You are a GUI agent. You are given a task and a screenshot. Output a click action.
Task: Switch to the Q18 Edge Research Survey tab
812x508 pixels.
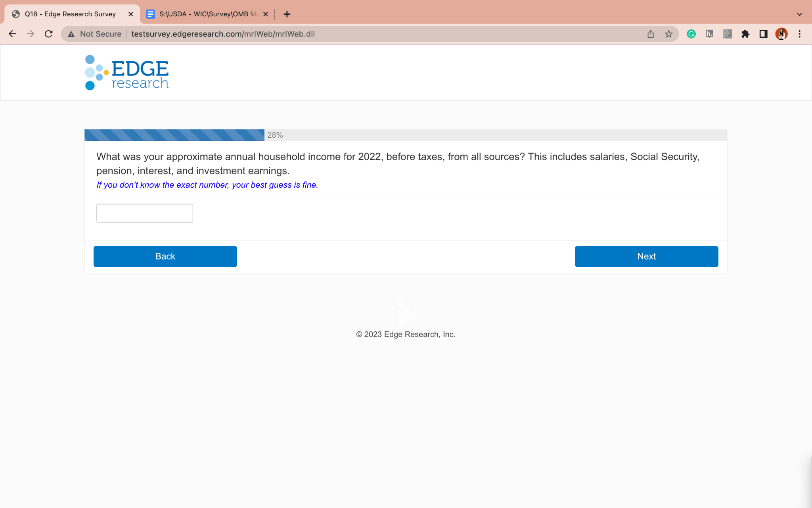(70, 14)
